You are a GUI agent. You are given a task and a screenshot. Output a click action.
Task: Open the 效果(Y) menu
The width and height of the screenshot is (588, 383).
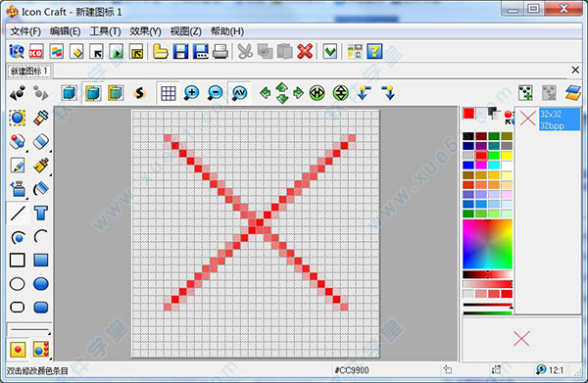[x=145, y=31]
